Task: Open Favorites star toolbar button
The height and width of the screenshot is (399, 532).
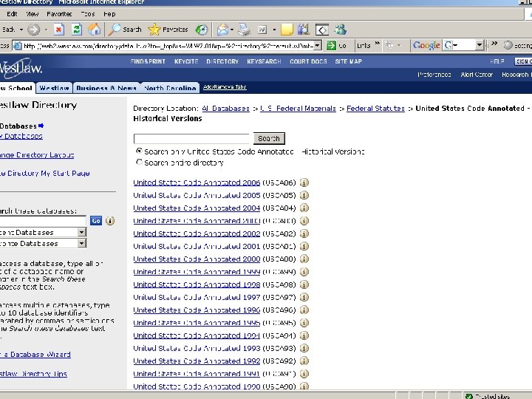Action: click(x=168, y=30)
